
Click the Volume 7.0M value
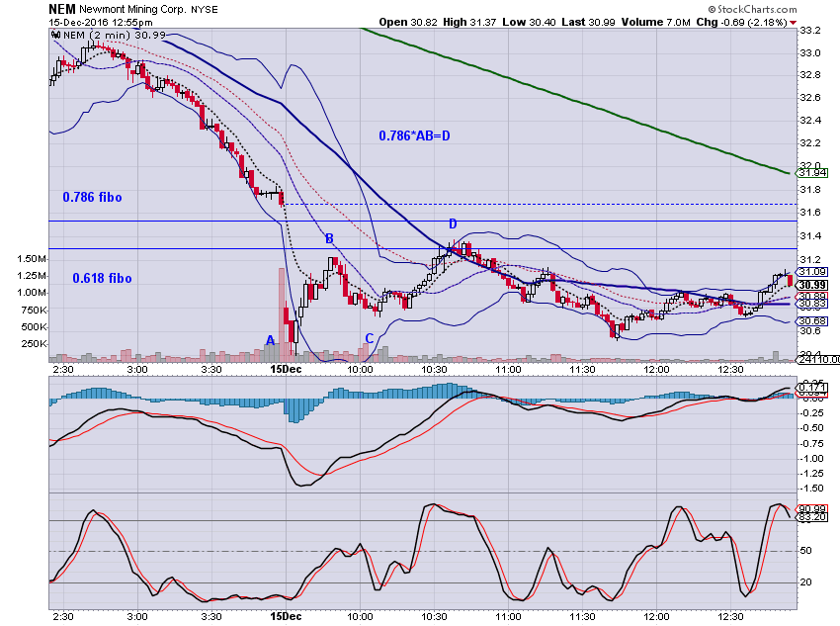click(656, 23)
